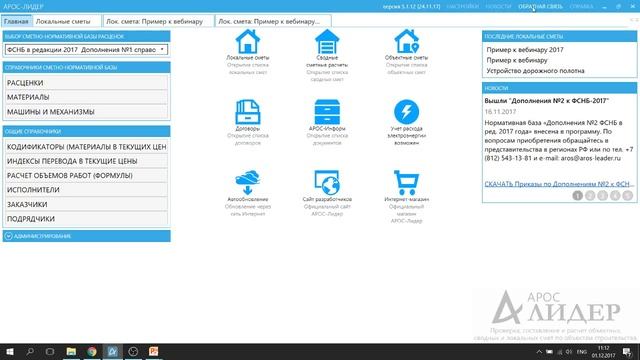
Task: Select news page 2 indicator
Action: click(590, 196)
